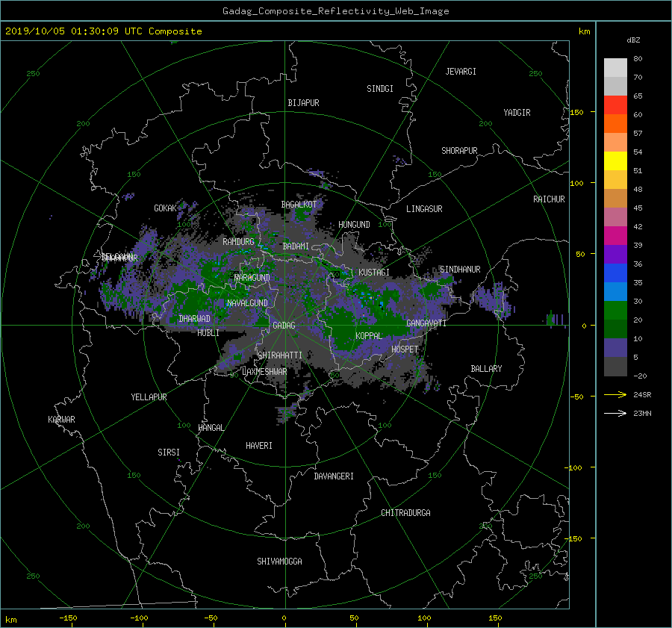Click the DHARWAD city label
The image size is (672, 628).
(194, 319)
